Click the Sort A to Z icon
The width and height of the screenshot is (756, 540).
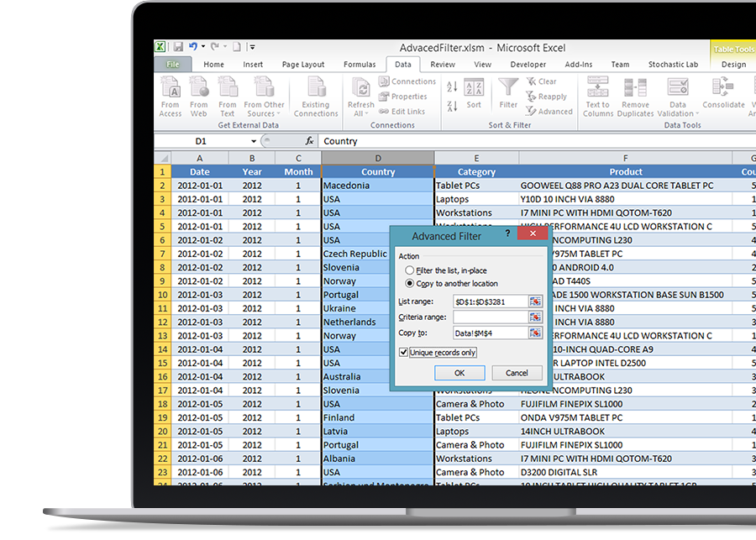coord(452,87)
